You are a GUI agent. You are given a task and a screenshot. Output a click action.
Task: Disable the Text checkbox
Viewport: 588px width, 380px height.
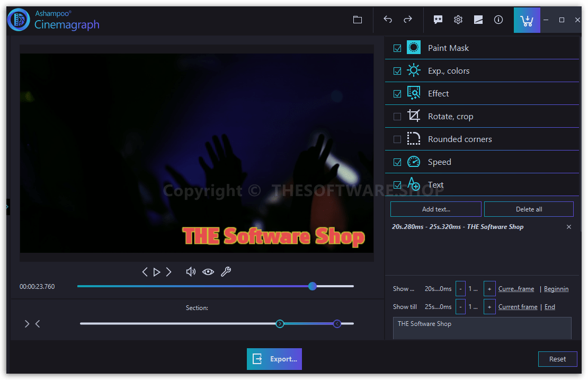point(397,184)
